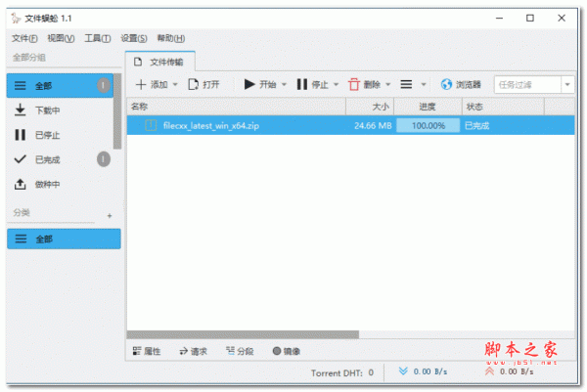This screenshot has width=587, height=392.
Task: Open the Properties (属性) bottom tab
Action: [x=147, y=351]
